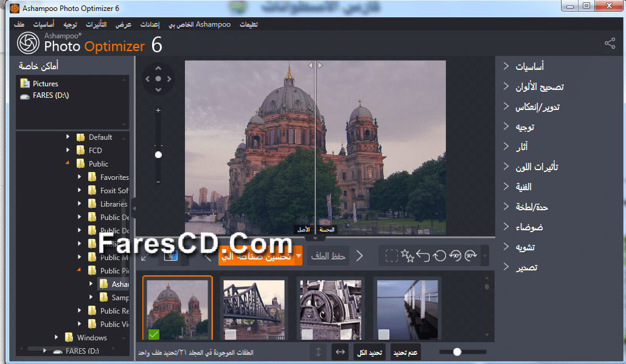Pan the image down with the navigation pad
Viewport: 626px width, 364px height.
tap(158, 90)
